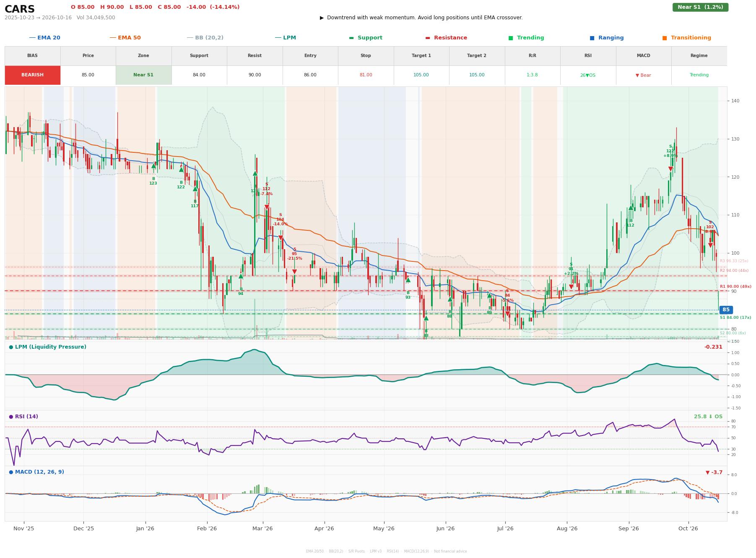The image size is (756, 558).
Task: Click the sell arrow labeled S 122 +8.9%
Action: (670, 169)
